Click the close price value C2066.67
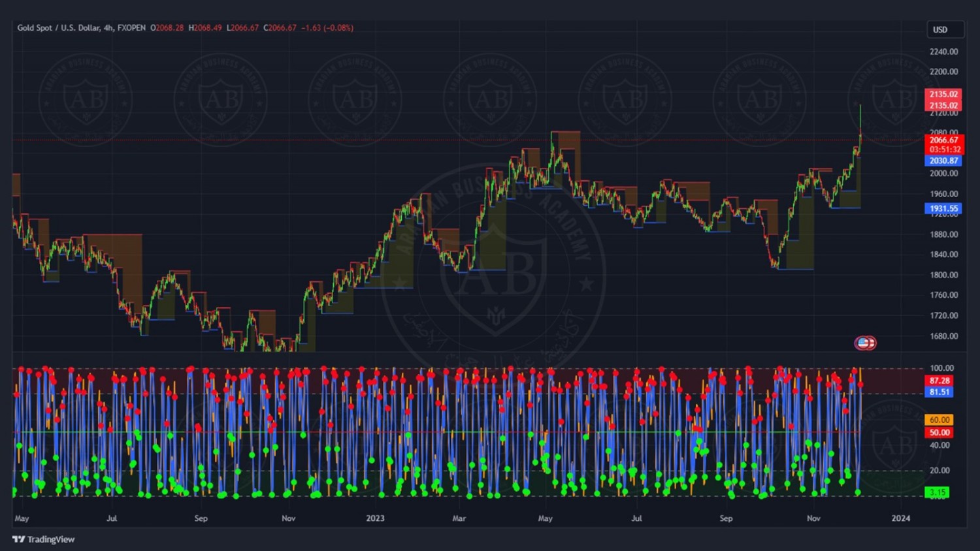Viewport: 980px width, 551px height. pyautogui.click(x=280, y=28)
